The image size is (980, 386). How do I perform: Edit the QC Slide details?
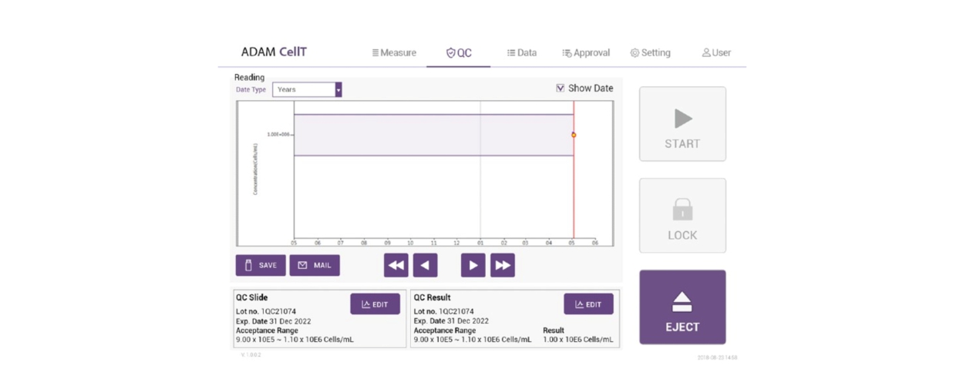pos(375,304)
